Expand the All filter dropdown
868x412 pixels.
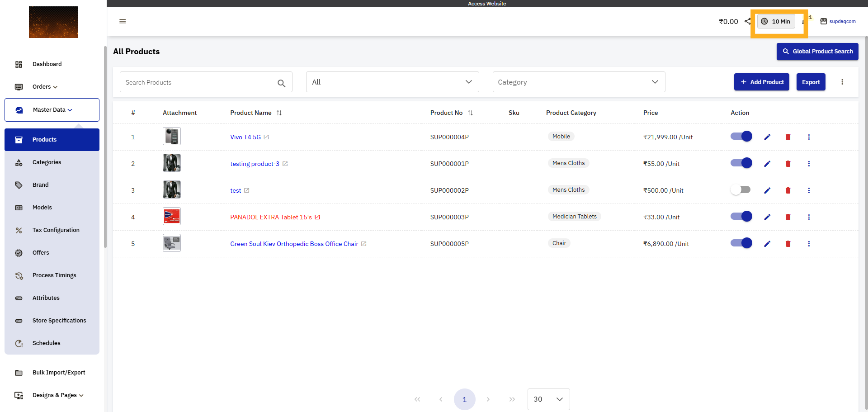(x=392, y=82)
